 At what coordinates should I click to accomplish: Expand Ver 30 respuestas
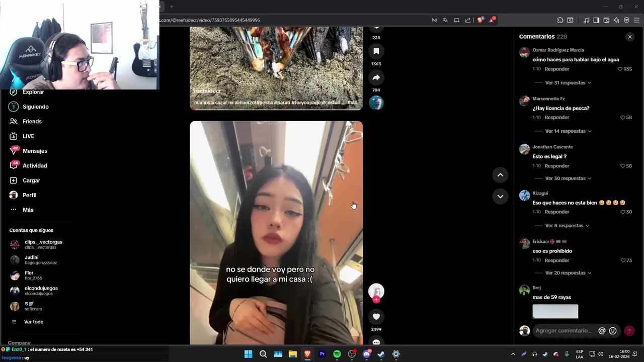[568, 178]
